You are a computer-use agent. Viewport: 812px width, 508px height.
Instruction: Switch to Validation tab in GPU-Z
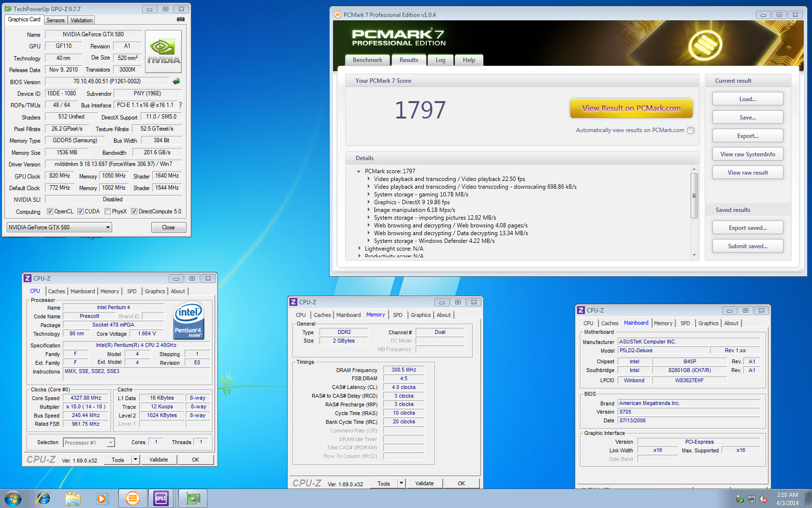click(81, 20)
